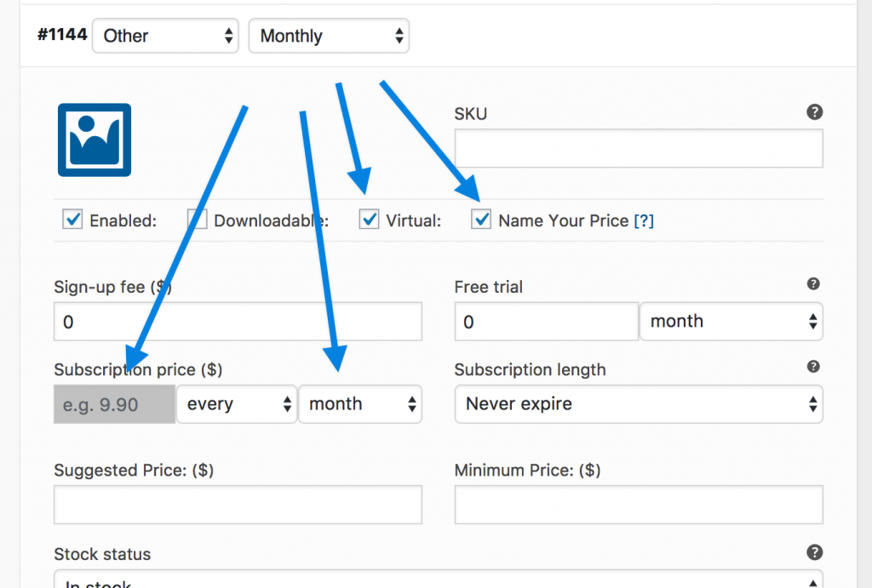Click the Suggested Price input field
Viewport: 872px width, 588px height.
click(x=238, y=505)
